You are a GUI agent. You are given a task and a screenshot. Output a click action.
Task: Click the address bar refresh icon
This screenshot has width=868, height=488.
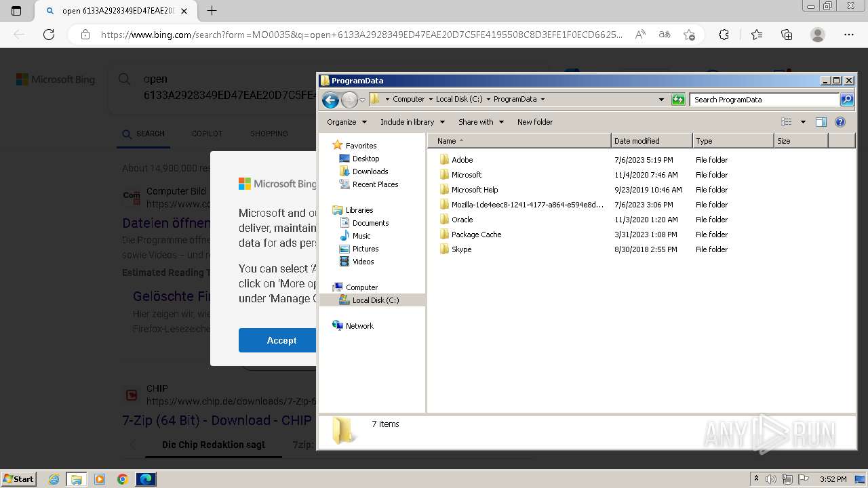point(678,100)
